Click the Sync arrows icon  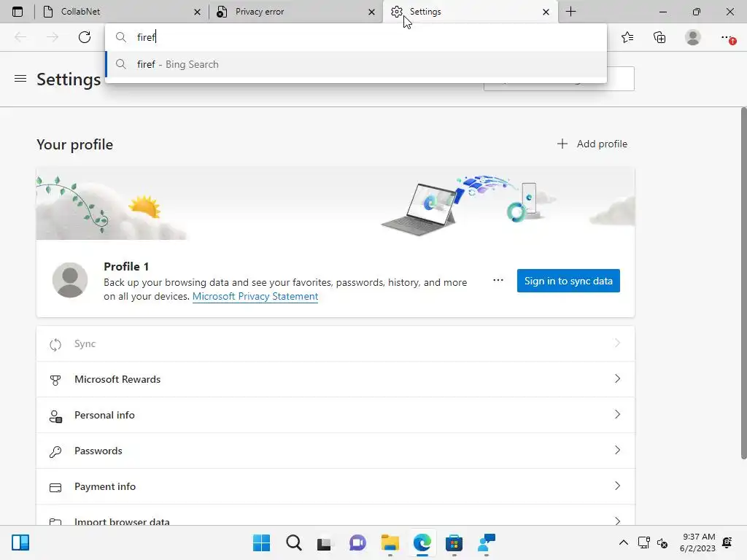pyautogui.click(x=55, y=344)
